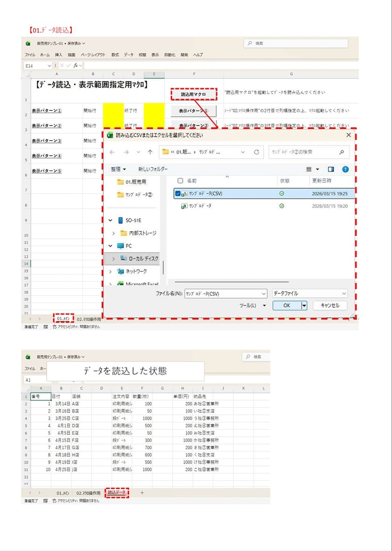This screenshot has width=392, height=551.
Task: Select the yellow 終了行 cell in row 2
Action: tap(154, 110)
